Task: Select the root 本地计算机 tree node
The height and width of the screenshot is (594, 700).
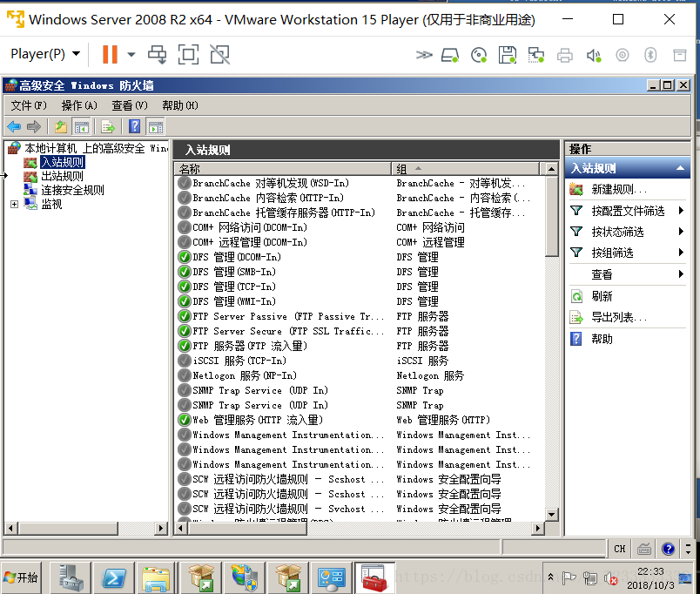Action: click(96, 148)
